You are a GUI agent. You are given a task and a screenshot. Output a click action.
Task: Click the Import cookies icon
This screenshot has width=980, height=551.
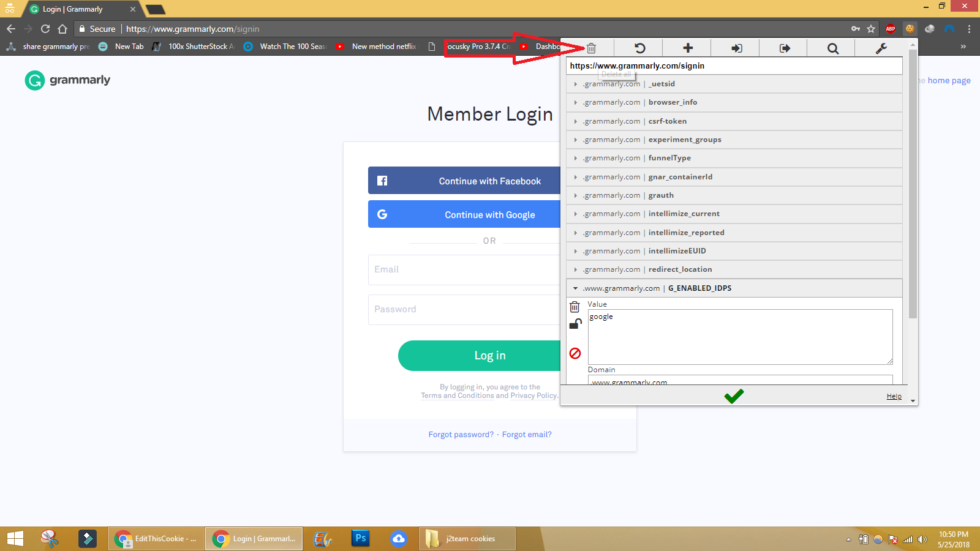click(x=736, y=48)
